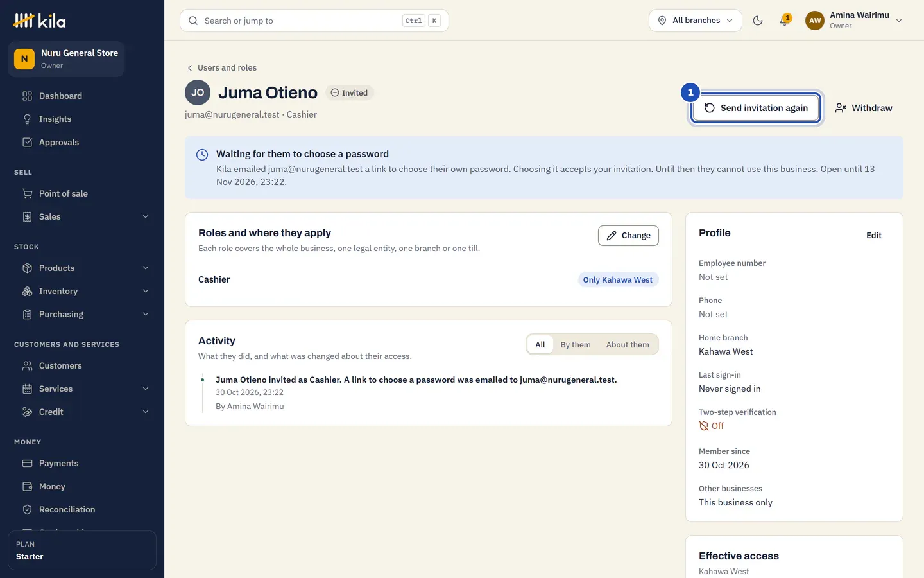Click the back chevron beside Users and roles
Viewport: 924px width, 578px height.
click(190, 68)
